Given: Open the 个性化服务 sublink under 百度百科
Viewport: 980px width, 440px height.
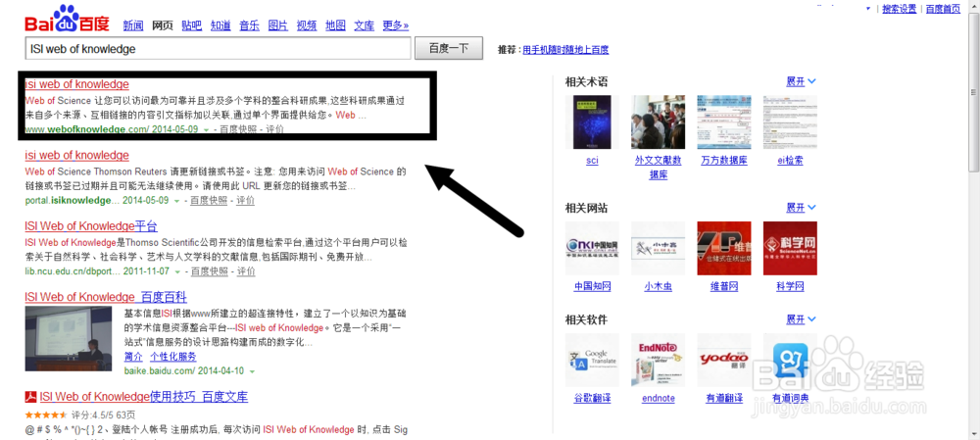Looking at the screenshot, I should [173, 357].
